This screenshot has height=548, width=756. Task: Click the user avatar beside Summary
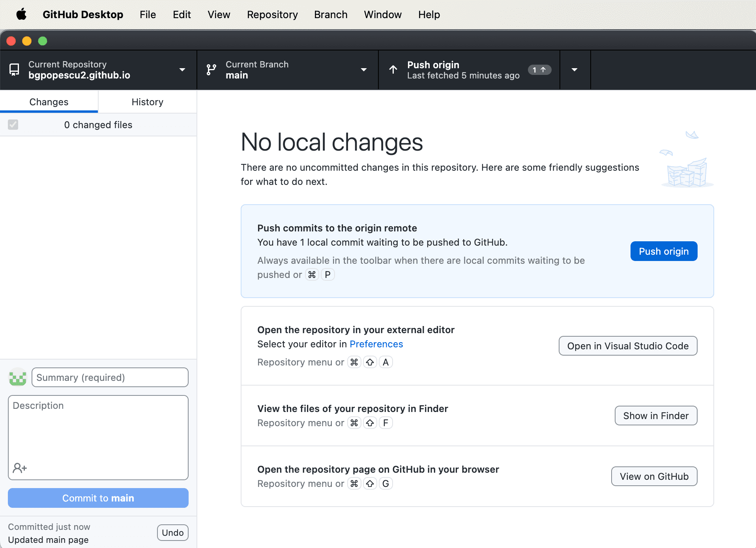point(18,377)
